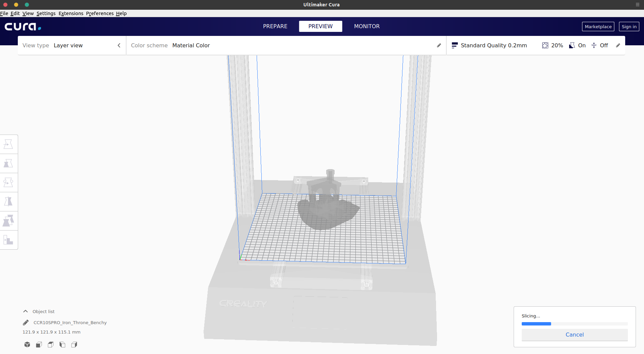Click the 20% infill indicator
Image resolution: width=644 pixels, height=354 pixels.
pos(552,45)
